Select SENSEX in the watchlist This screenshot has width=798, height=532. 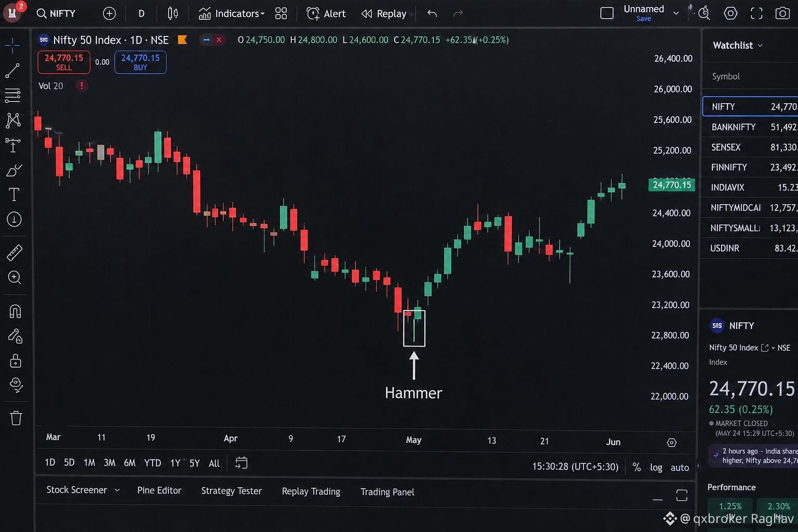pos(750,147)
